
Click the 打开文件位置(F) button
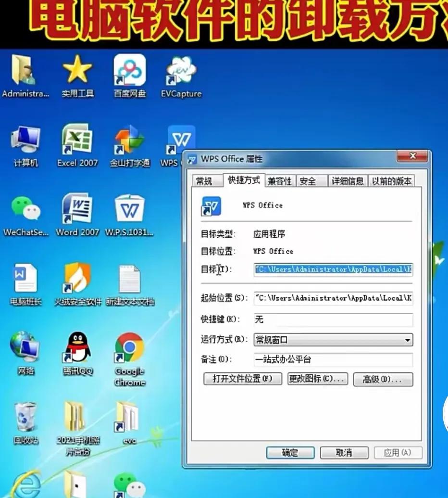pos(243,379)
